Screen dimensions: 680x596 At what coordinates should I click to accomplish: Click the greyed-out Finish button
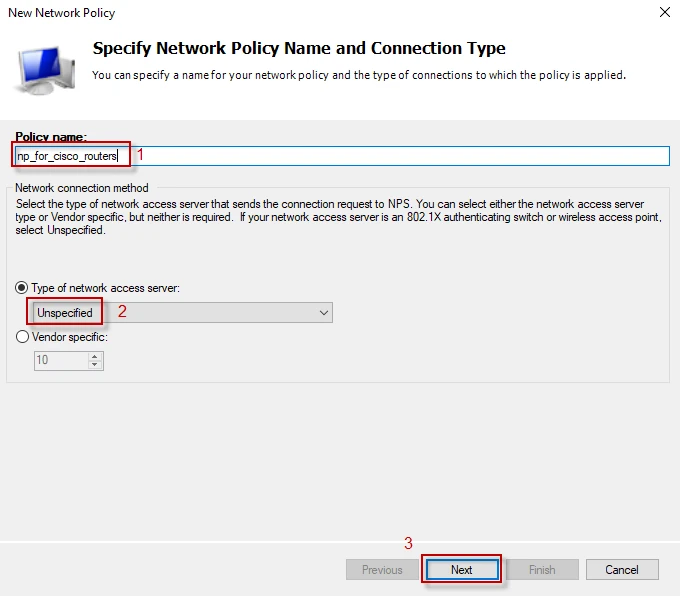tap(542, 570)
